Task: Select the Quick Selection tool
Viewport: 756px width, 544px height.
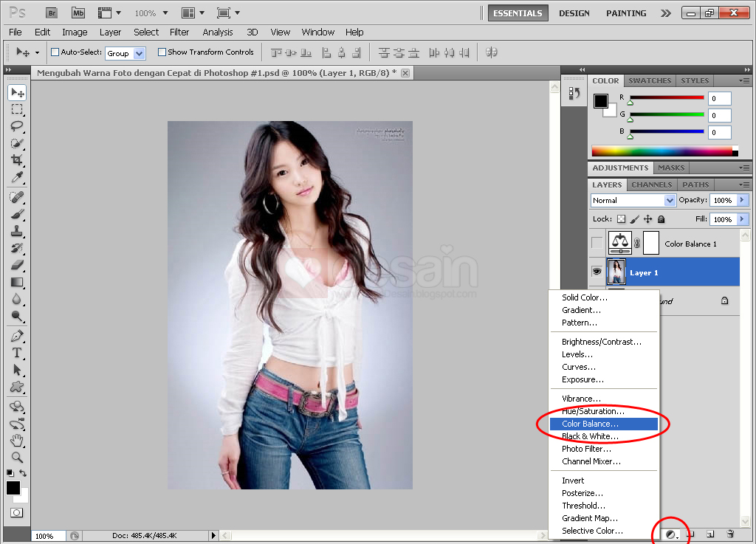Action: [x=17, y=143]
